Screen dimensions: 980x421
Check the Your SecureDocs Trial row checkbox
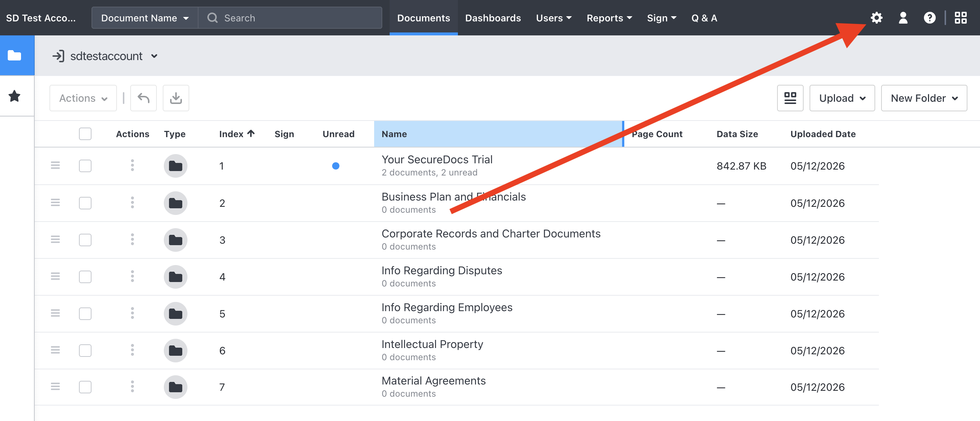pyautogui.click(x=85, y=166)
